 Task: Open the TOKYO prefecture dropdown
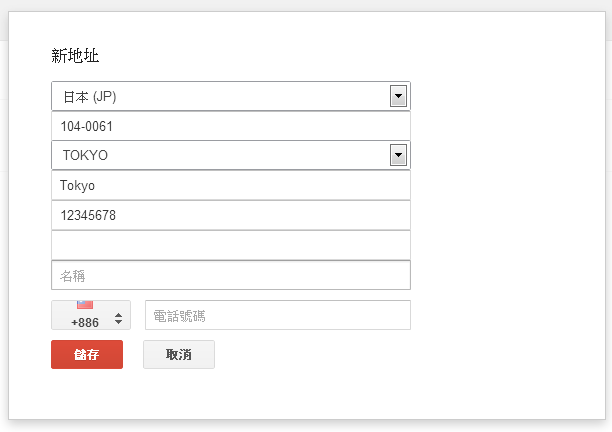(x=231, y=155)
